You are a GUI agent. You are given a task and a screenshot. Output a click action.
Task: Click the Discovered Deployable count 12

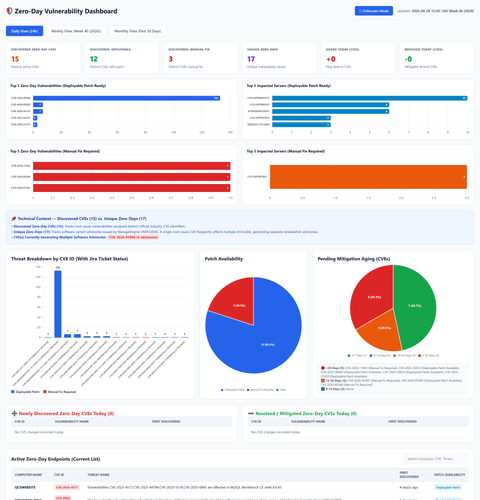point(94,59)
